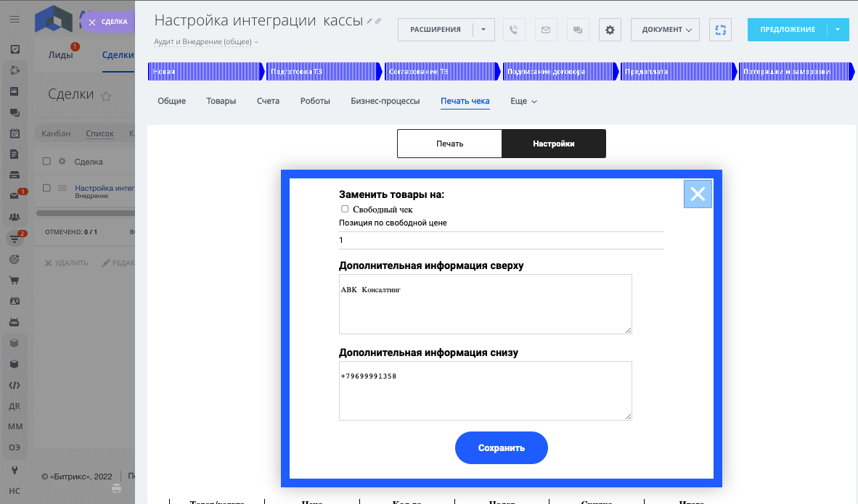The height and width of the screenshot is (504, 858).
Task: Open the contact card icon in sidebar
Action: [x=15, y=301]
